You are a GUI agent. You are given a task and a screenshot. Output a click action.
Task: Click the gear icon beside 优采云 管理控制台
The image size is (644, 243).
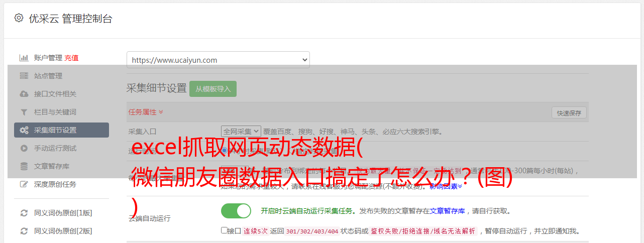(19, 18)
